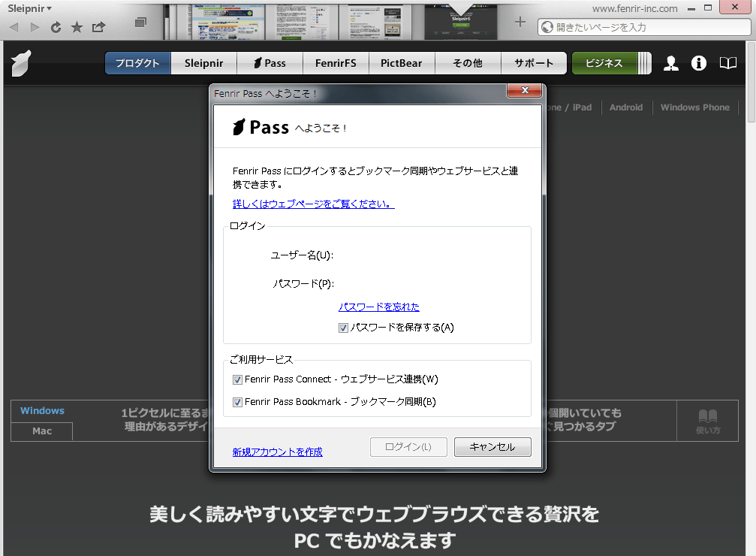Toggle the パスワードを保存する checkbox
Viewport: 756px width, 556px height.
pyautogui.click(x=343, y=328)
